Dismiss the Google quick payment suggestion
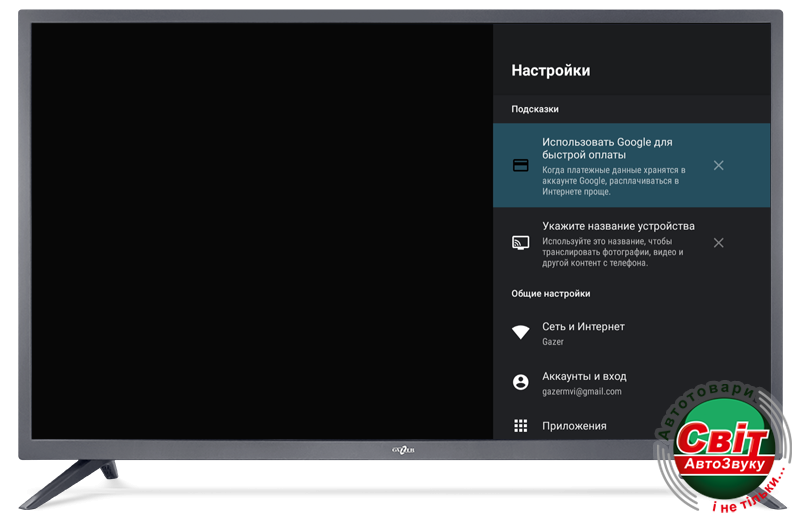The width and height of the screenshot is (800, 521). (x=718, y=166)
